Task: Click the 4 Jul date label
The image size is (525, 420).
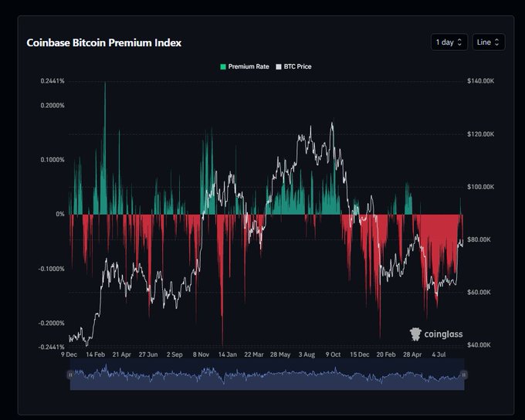Action: coord(439,354)
